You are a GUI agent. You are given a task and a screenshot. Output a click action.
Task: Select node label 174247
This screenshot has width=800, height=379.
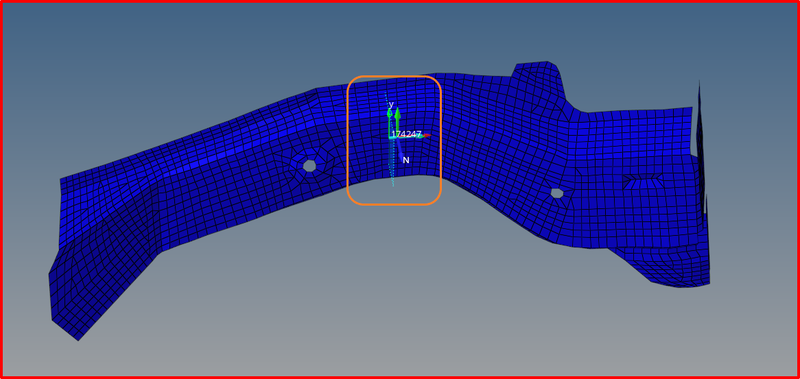407,134
